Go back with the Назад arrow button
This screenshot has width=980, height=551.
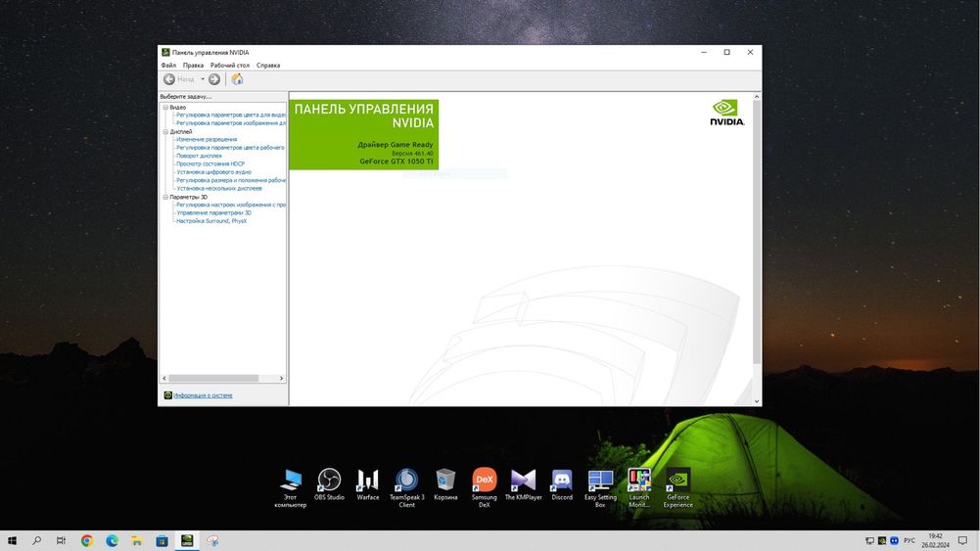[x=169, y=79]
